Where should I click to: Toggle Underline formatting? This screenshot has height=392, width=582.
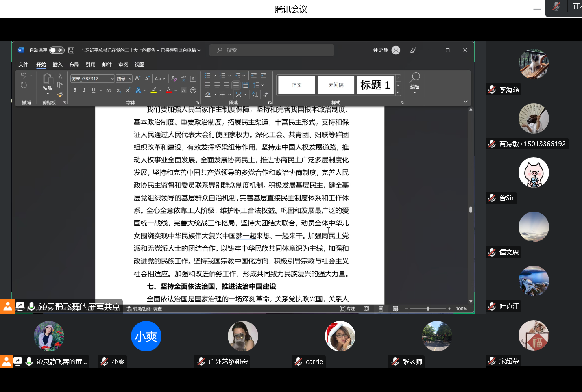[94, 90]
